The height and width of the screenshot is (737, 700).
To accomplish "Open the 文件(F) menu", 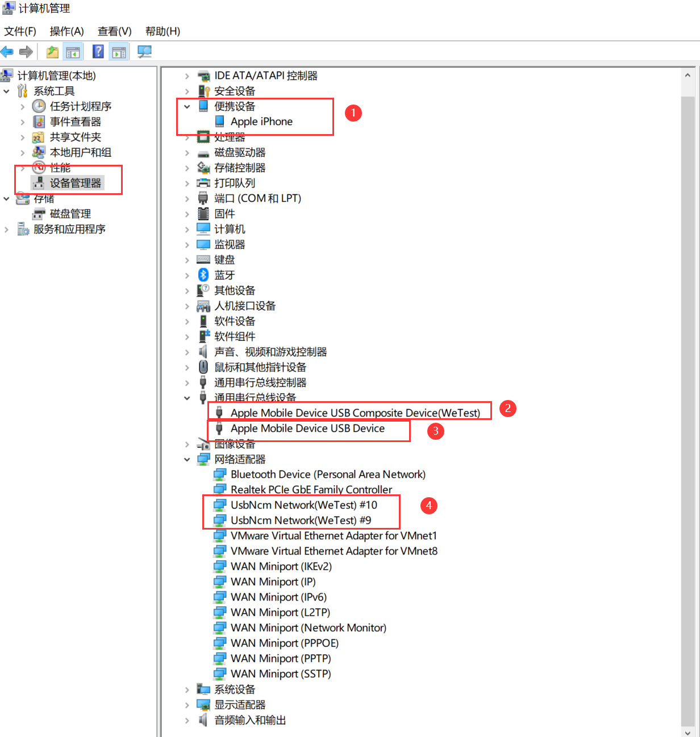I will click(20, 31).
